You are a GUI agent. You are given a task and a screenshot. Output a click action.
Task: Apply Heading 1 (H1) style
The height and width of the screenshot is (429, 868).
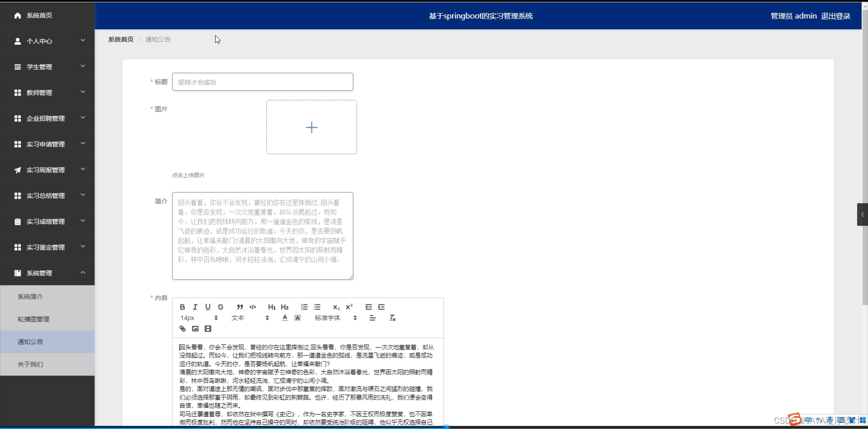[x=272, y=307]
